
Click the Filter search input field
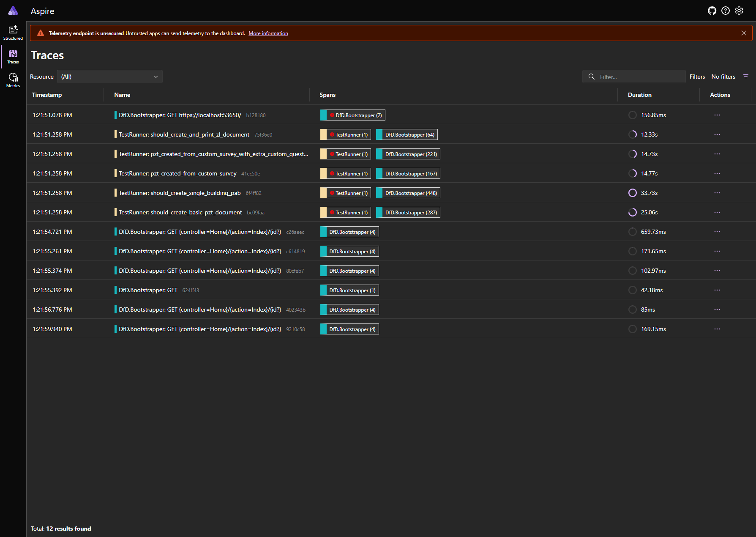pyautogui.click(x=634, y=77)
